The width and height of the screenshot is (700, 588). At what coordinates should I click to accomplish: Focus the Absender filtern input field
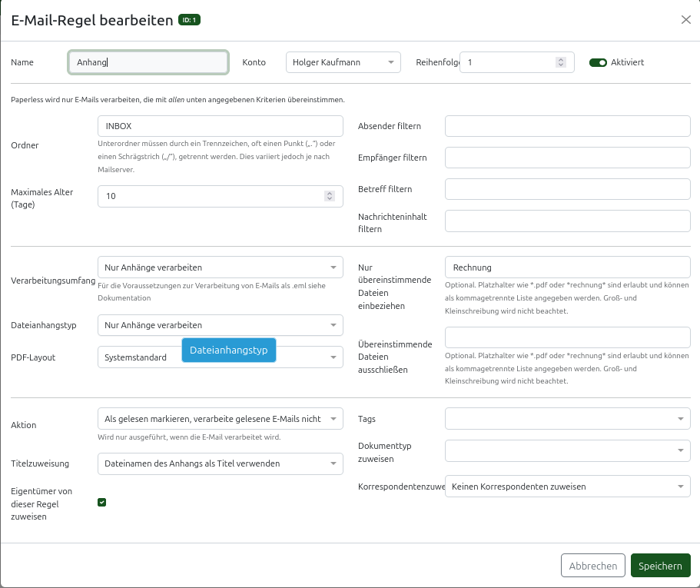point(567,126)
